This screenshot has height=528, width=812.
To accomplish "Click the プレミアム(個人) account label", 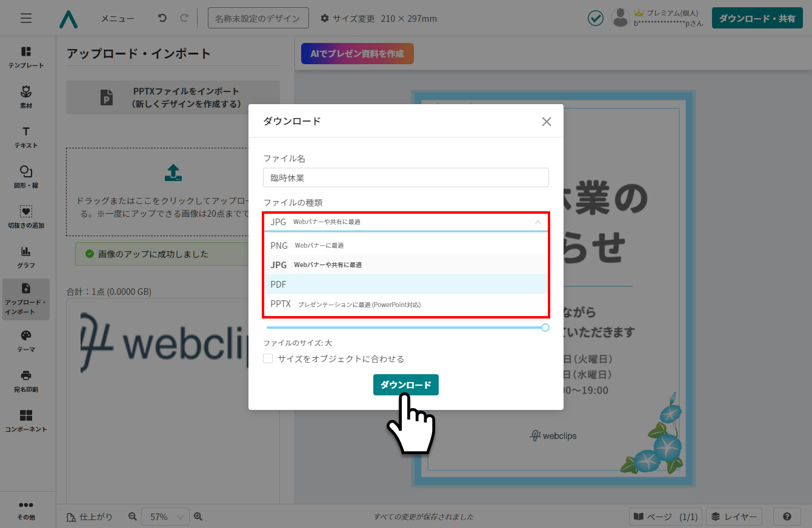I will click(x=672, y=13).
